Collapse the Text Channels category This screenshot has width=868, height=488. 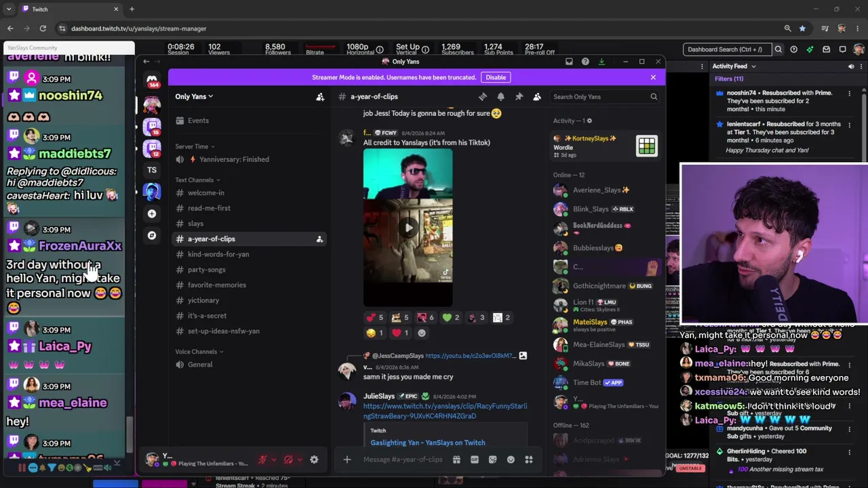click(197, 180)
